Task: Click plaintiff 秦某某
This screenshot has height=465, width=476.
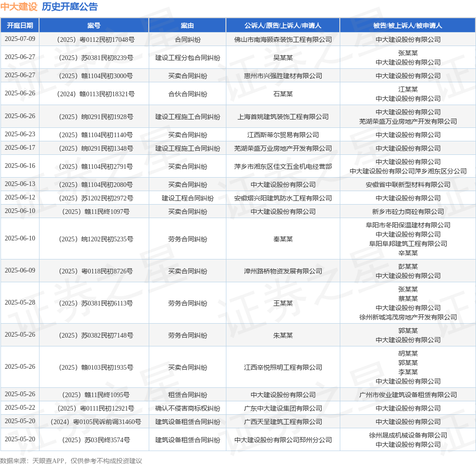Action: coord(283,239)
